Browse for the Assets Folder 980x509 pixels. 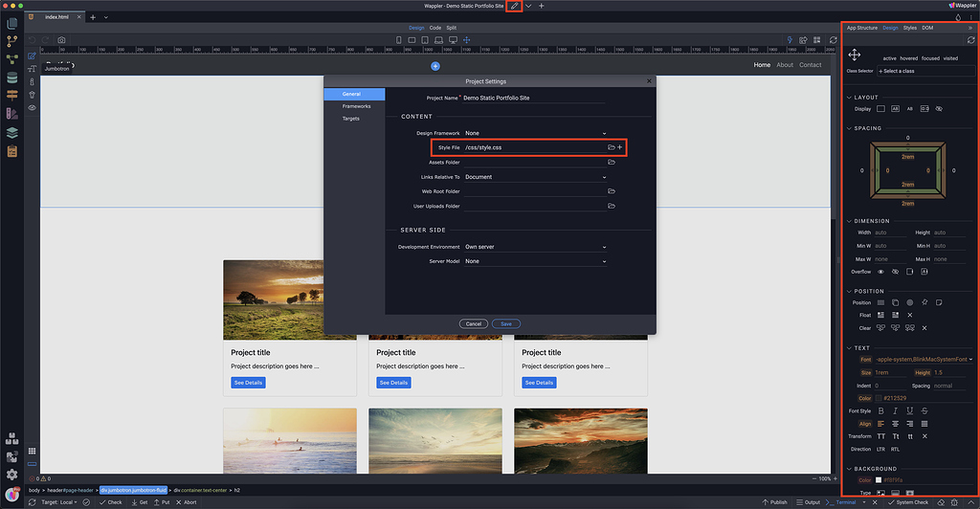(612, 163)
